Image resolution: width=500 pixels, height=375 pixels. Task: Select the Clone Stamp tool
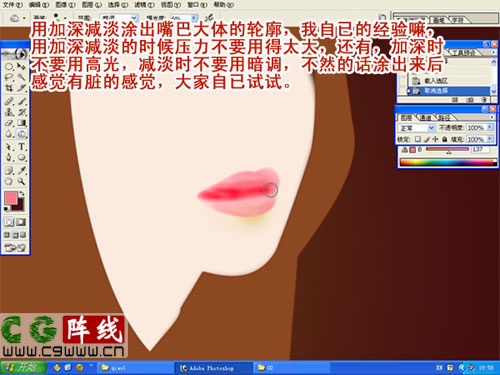click(9, 112)
